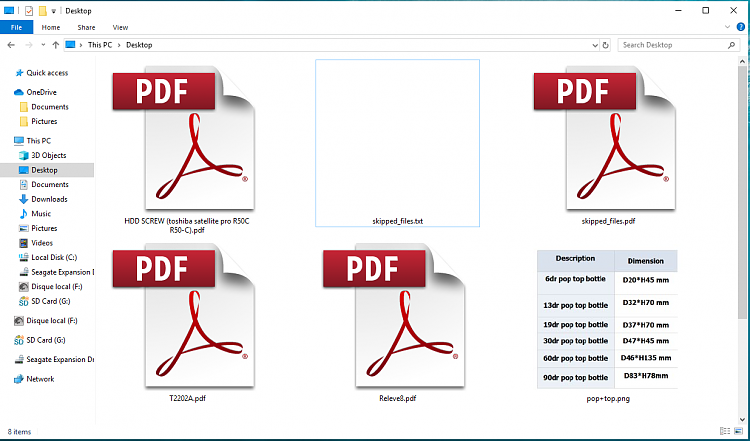Select the skipped_files.txt file

[397, 143]
